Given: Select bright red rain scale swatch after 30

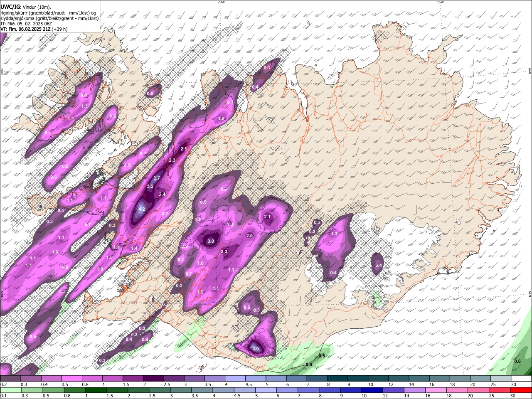Looking at the screenshot, I should click(x=522, y=390).
